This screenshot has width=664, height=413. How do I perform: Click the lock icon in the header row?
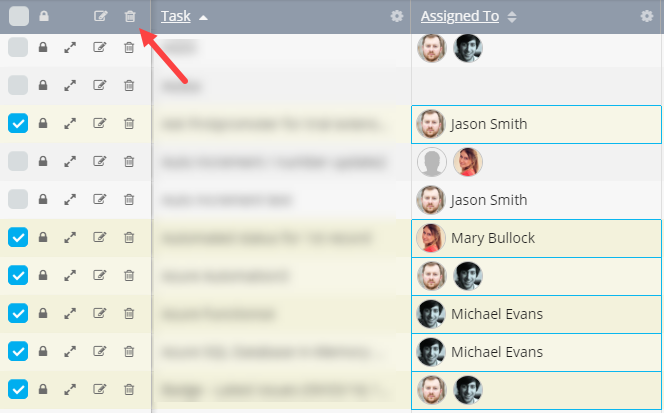pyautogui.click(x=43, y=16)
